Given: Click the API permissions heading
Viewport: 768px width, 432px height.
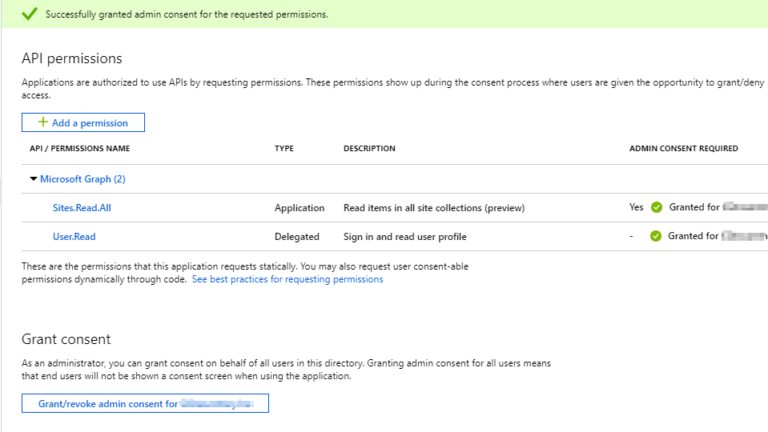Looking at the screenshot, I should pyautogui.click(x=72, y=58).
